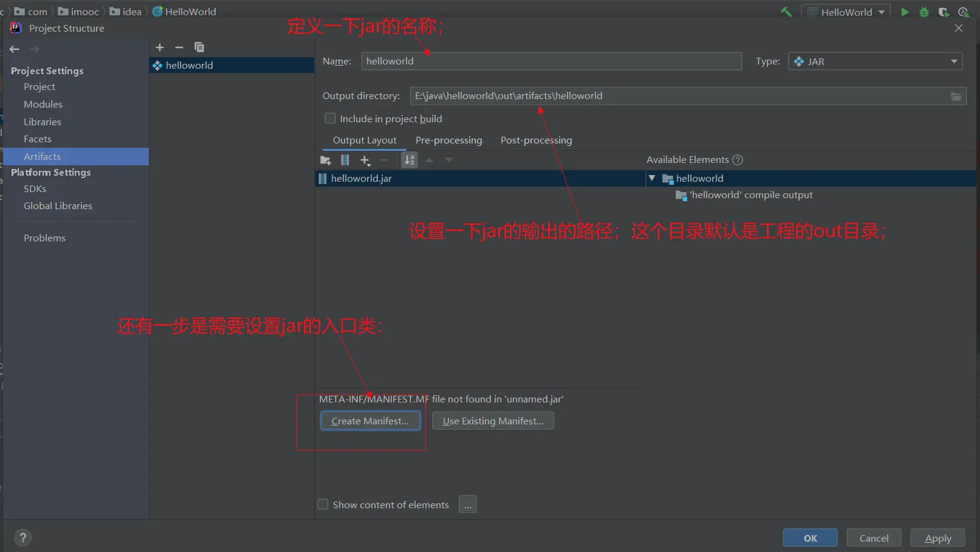Open SDKs under Platform Settings
Image resolution: width=980 pixels, height=552 pixels.
[35, 189]
